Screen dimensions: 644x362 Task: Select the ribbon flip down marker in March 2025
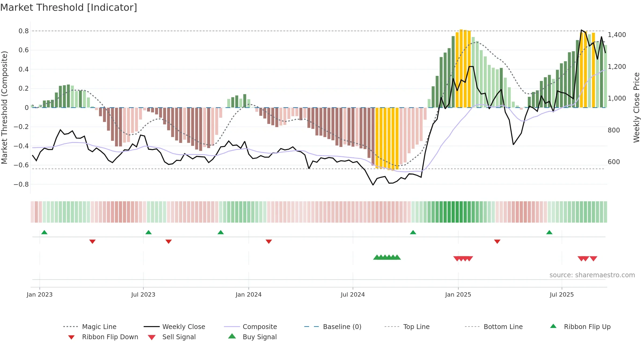click(497, 242)
